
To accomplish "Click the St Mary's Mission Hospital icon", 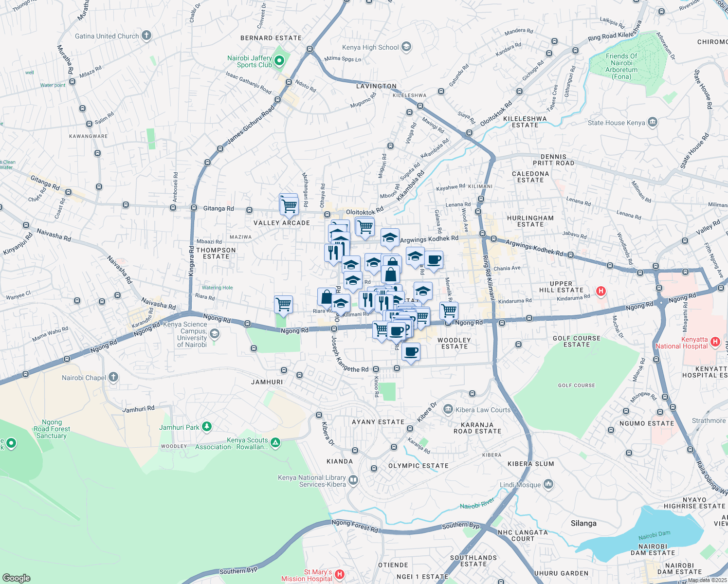I will [x=341, y=573].
